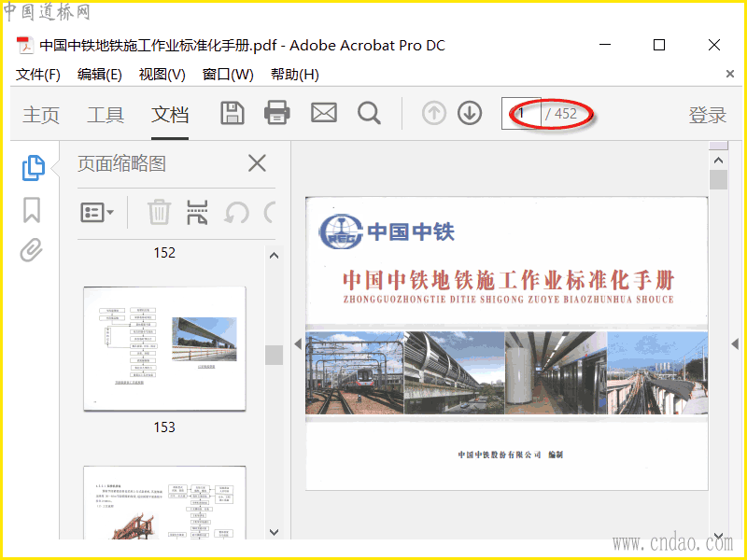Click the thumbnail panel scroll down arrow

point(274,532)
